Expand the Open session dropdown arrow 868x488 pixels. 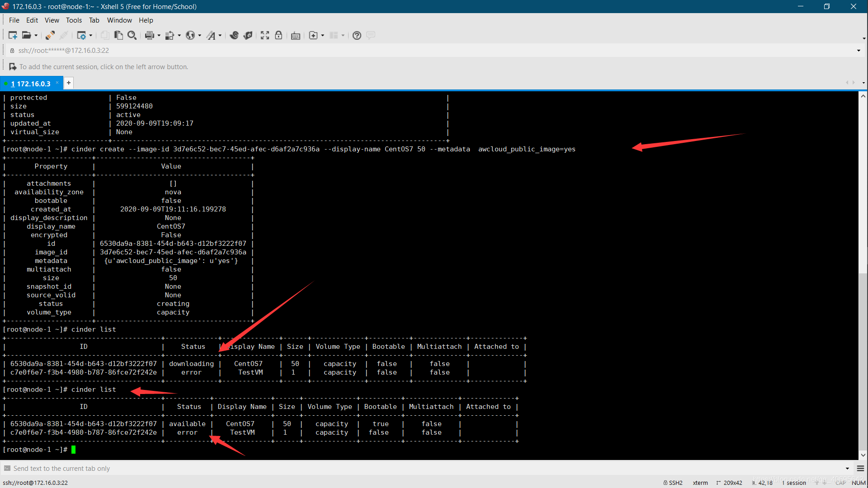36,36
